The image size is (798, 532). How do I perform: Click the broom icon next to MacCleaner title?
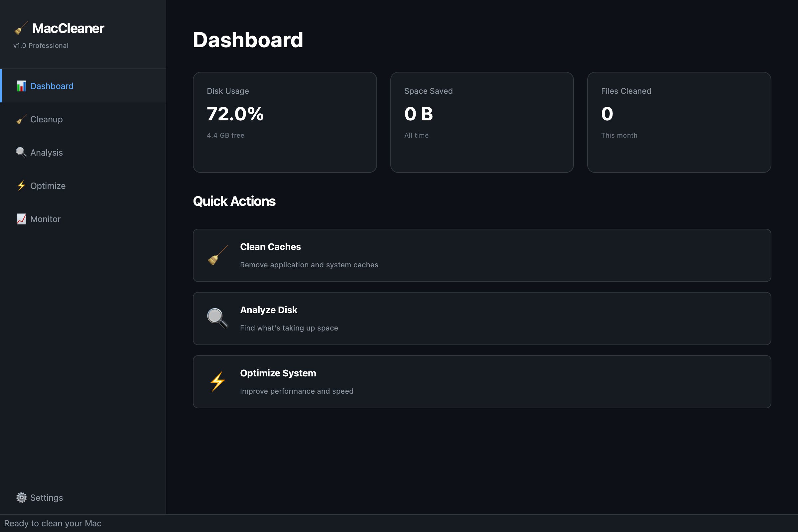click(x=21, y=28)
